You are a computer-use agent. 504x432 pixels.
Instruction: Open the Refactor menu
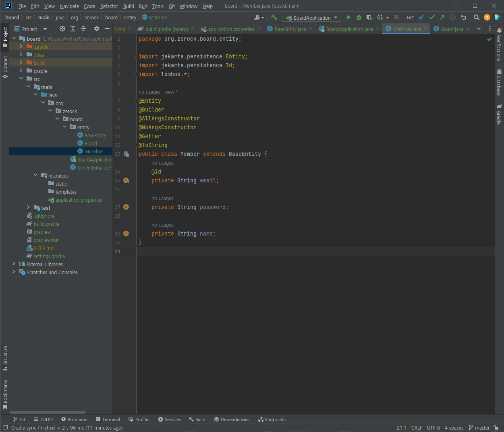tap(109, 6)
